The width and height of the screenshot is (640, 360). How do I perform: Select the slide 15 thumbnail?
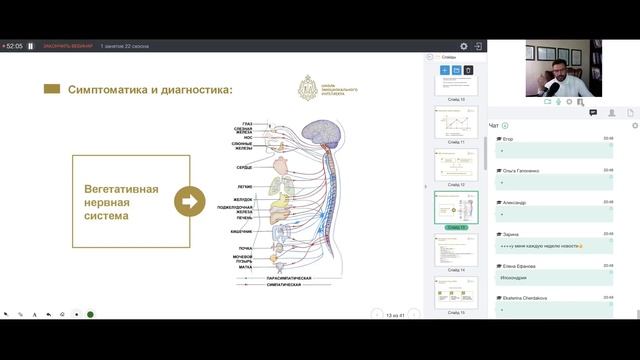(456, 293)
